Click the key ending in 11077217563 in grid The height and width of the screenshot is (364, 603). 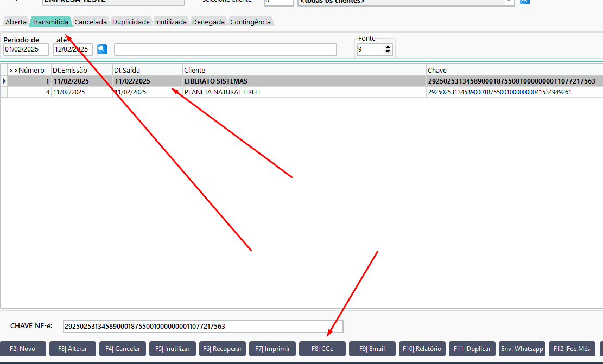(511, 81)
